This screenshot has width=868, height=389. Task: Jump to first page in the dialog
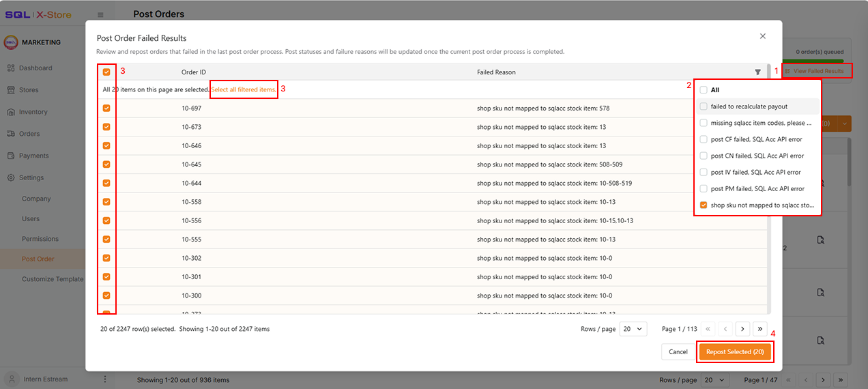[x=708, y=329]
